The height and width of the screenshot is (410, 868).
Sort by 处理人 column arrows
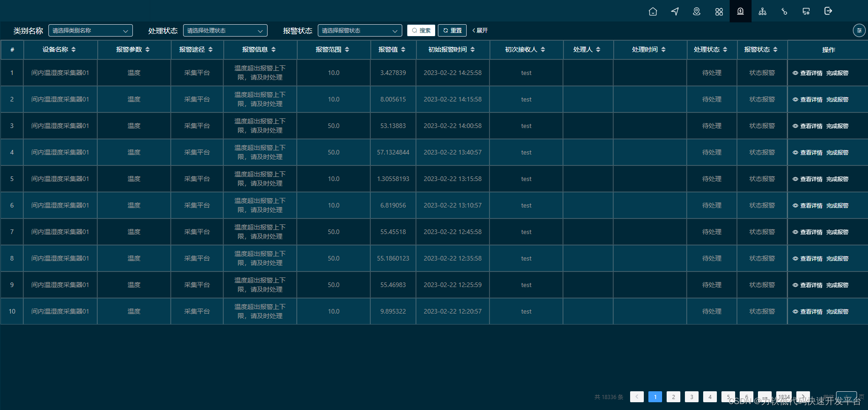(598, 49)
